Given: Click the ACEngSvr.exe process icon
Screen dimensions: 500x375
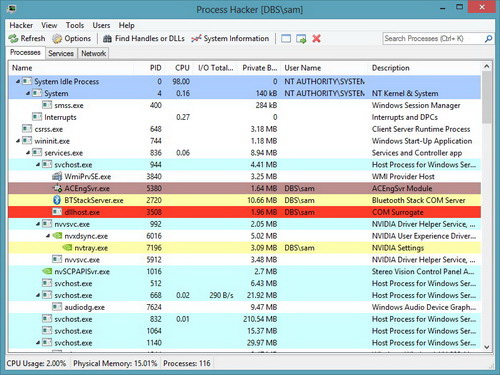Looking at the screenshot, I should coord(57,188).
